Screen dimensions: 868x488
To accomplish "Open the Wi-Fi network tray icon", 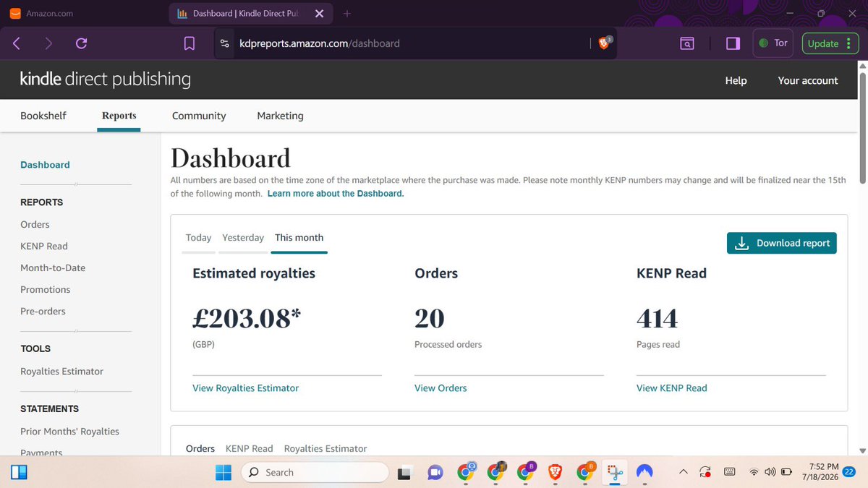I will (754, 472).
